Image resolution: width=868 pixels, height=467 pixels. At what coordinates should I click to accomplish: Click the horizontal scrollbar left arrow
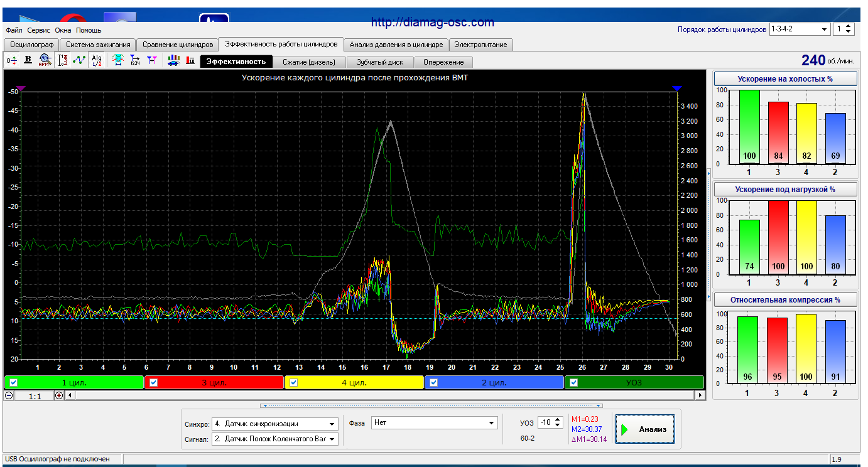click(70, 395)
